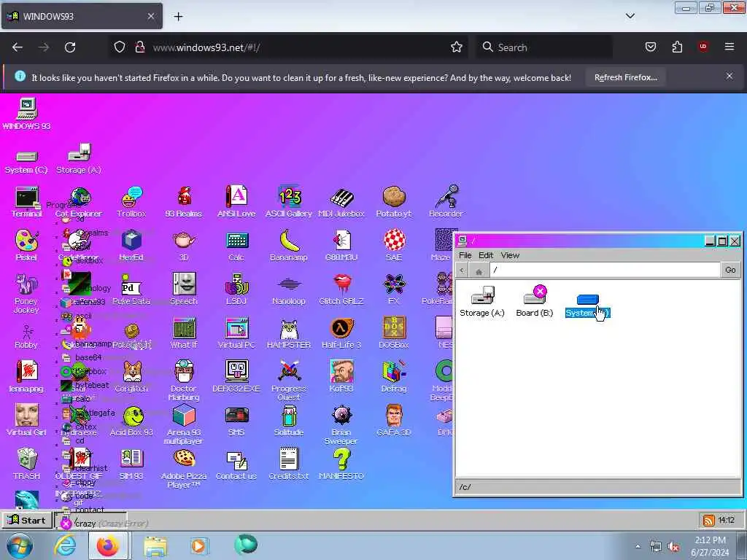Open the ASCII Gallery icon

tap(289, 202)
